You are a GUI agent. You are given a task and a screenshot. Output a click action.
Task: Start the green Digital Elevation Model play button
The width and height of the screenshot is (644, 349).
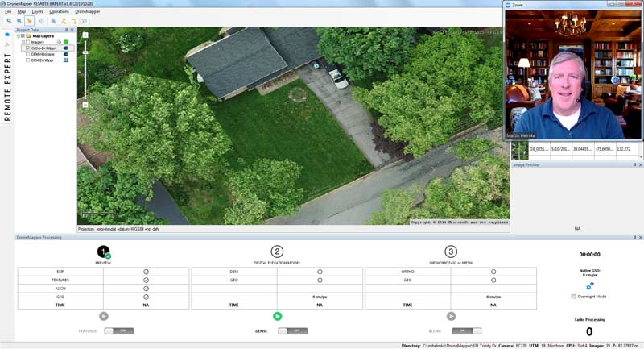click(277, 317)
